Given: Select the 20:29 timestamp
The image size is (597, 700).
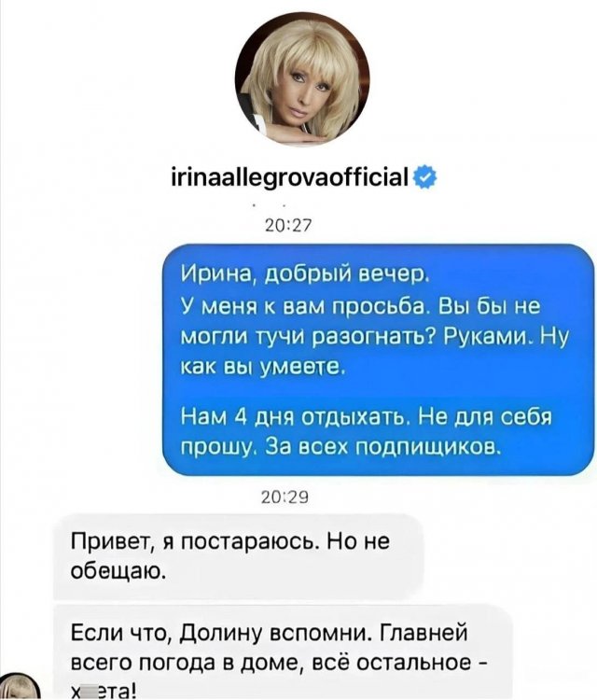Looking at the screenshot, I should click(x=286, y=497).
